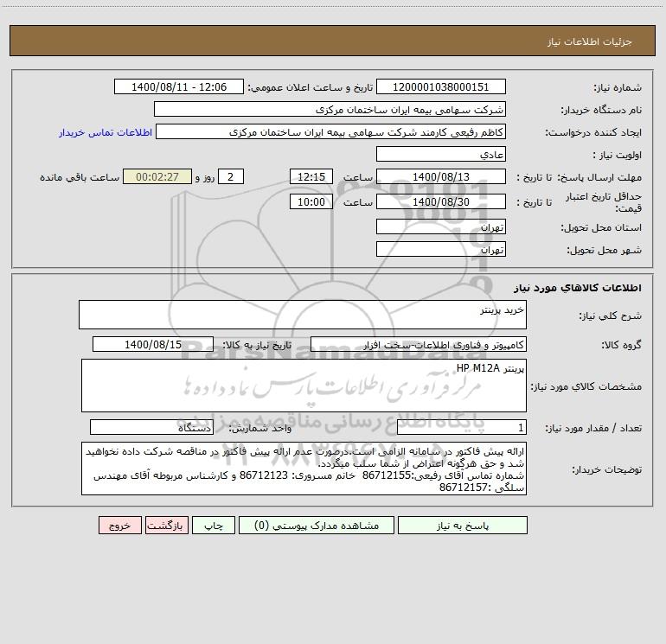This screenshot has height=644, width=666.
Task: Click the گروه کالا label
Action: [x=621, y=345]
